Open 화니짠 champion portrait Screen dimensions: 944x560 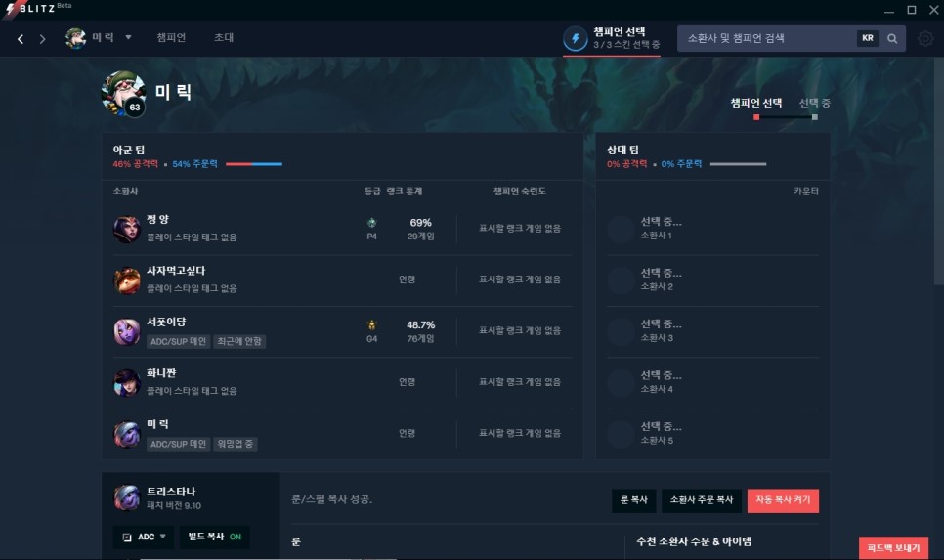coord(127,382)
